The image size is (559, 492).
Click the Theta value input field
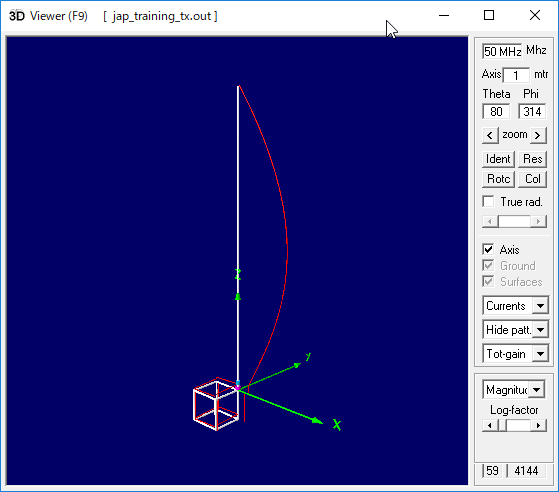pos(496,112)
